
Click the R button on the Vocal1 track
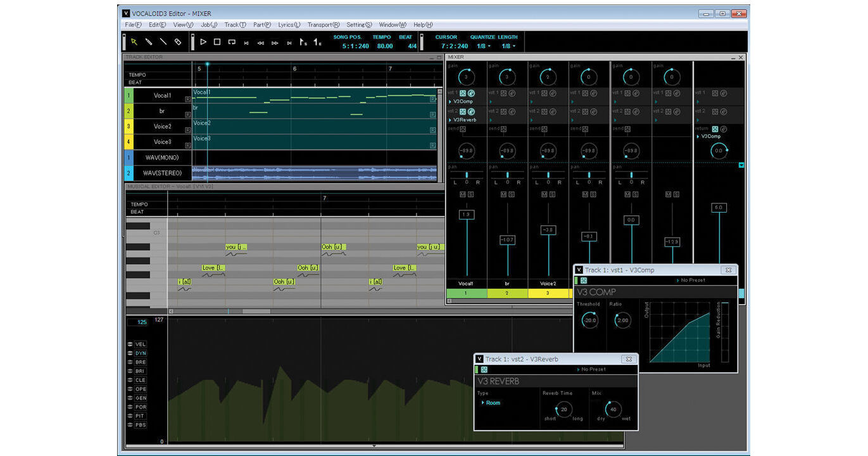(x=188, y=99)
